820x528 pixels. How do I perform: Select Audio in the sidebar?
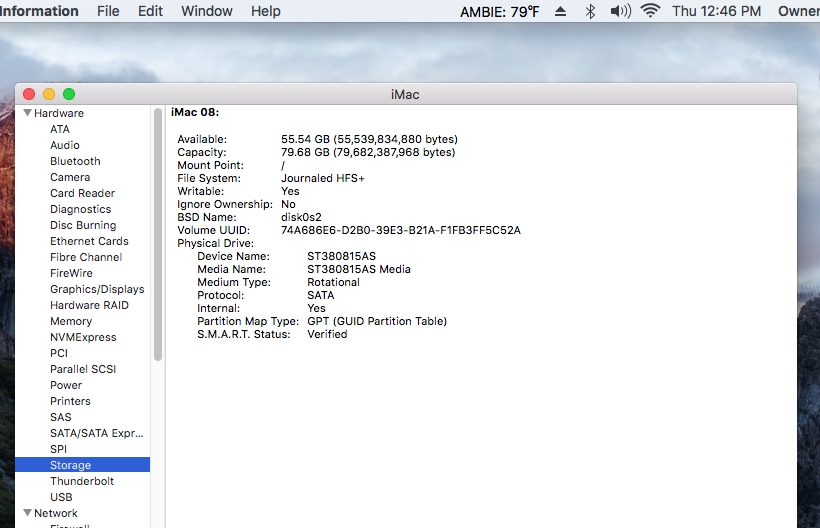click(x=65, y=145)
